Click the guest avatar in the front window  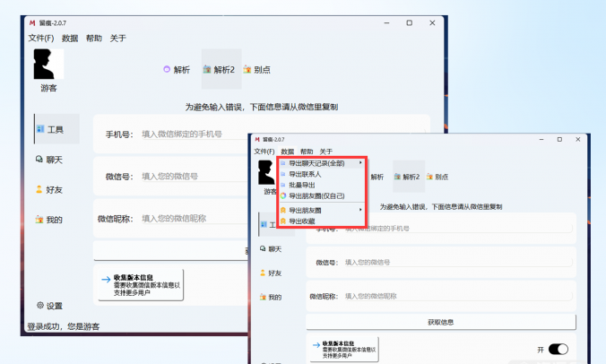point(266,172)
